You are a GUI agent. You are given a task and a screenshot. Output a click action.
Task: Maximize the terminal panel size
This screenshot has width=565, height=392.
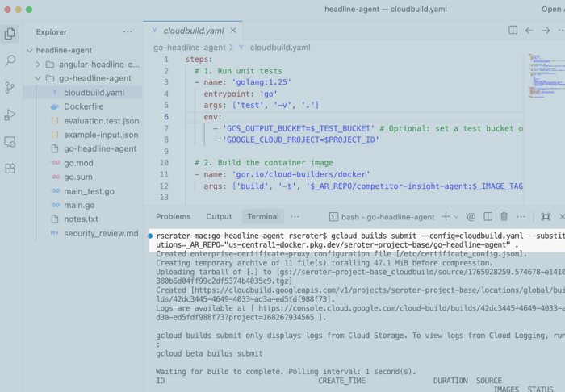pyautogui.click(x=546, y=217)
